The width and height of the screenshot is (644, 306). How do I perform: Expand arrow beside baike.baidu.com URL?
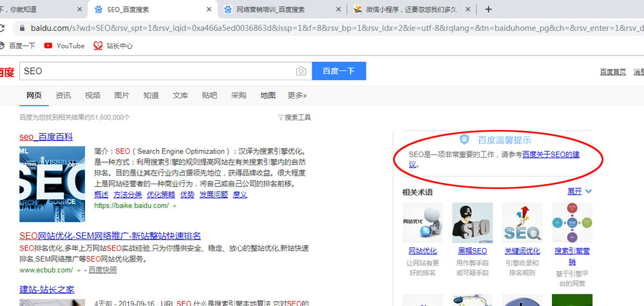(175, 206)
